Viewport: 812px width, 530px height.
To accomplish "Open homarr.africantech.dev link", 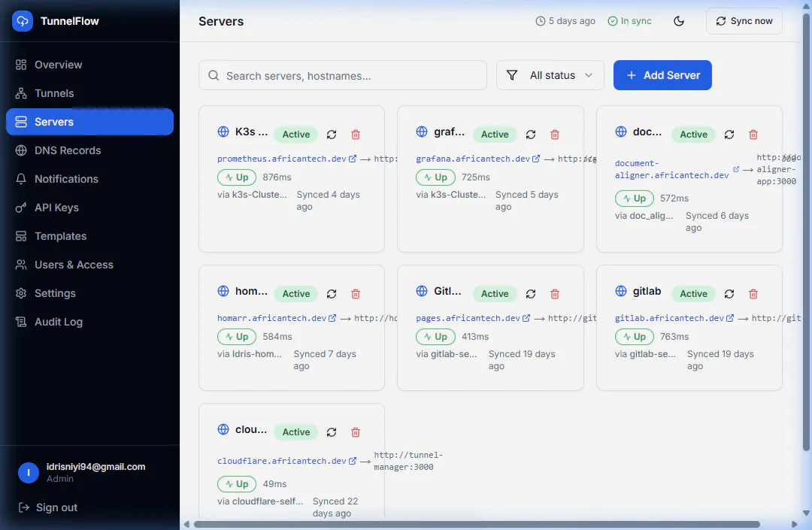I will (277, 318).
